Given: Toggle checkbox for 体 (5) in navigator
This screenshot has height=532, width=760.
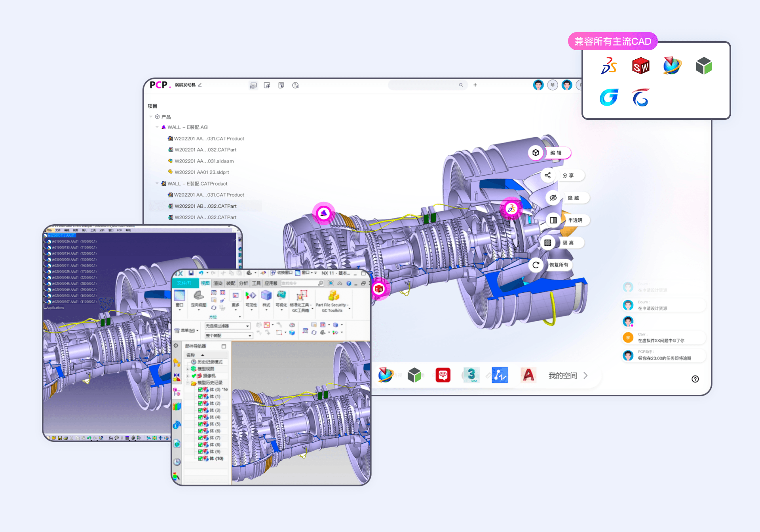Looking at the screenshot, I should 200,424.
